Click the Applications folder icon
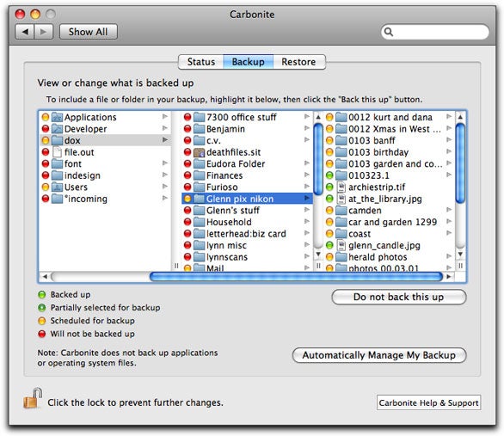The image size is (504, 436). [58, 117]
